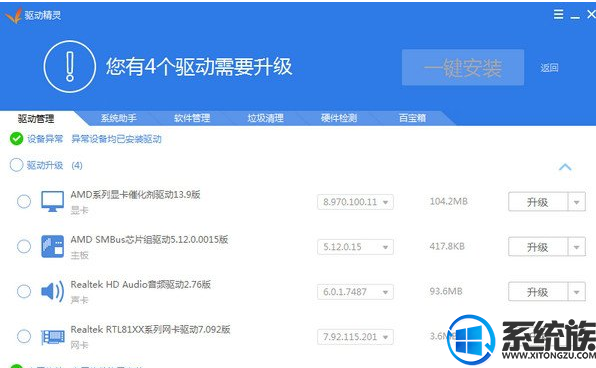Select the 驱动升级 (4) group circle
Image resolution: width=596 pixels, height=368 pixels.
pos(16,165)
